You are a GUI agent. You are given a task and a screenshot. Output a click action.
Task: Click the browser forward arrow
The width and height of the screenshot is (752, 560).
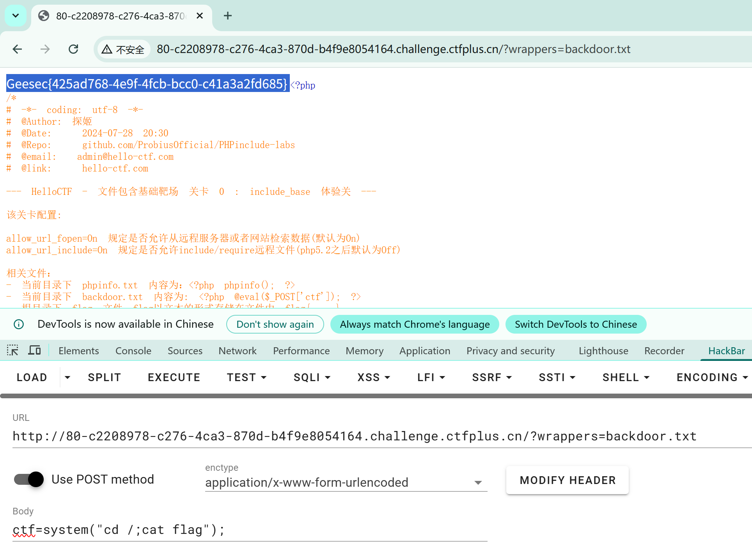point(45,49)
